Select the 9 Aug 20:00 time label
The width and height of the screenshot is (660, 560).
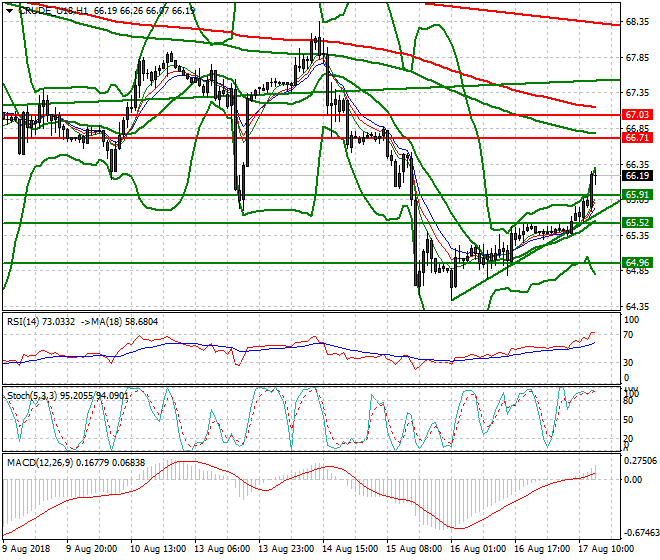point(92,549)
